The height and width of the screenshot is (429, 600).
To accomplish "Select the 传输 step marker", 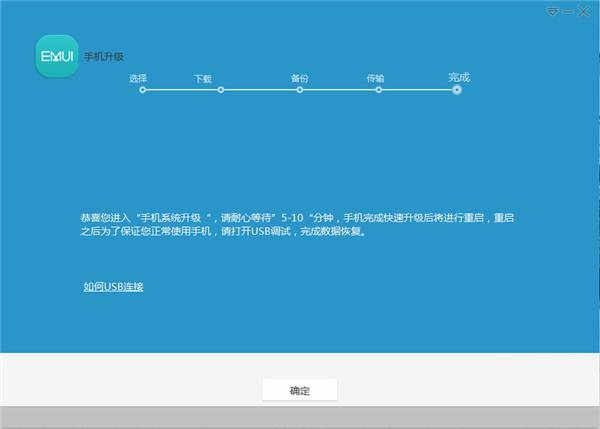I will pyautogui.click(x=378, y=90).
